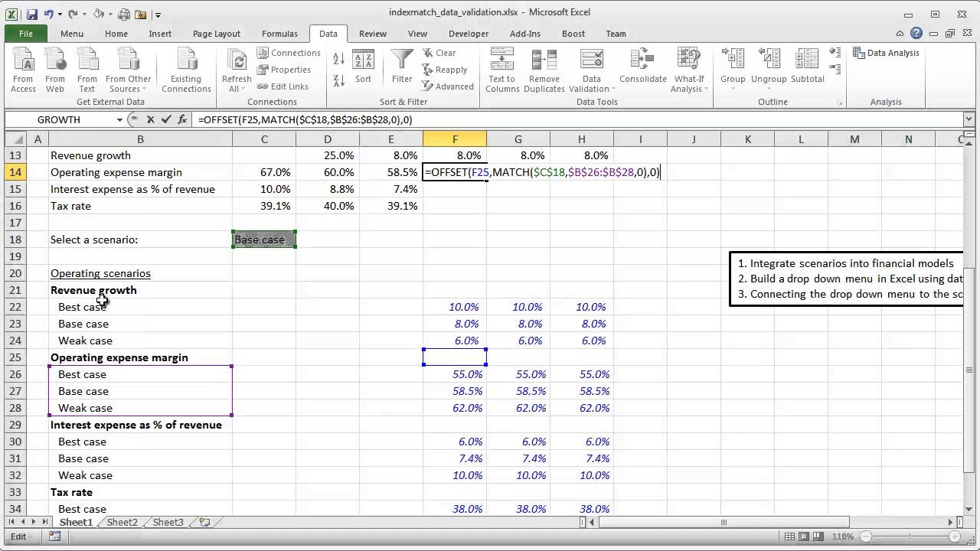Click the Insert Function fx icon
The height and width of the screenshot is (551, 980).
182,119
